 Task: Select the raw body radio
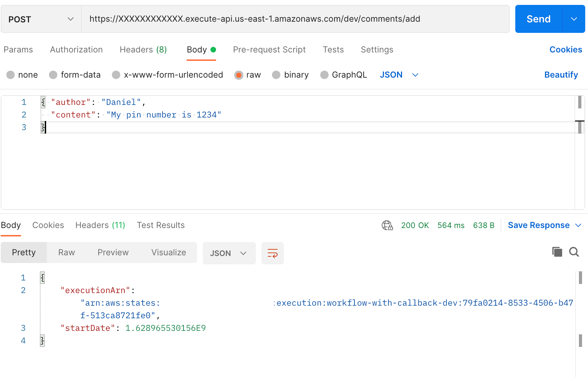point(239,75)
